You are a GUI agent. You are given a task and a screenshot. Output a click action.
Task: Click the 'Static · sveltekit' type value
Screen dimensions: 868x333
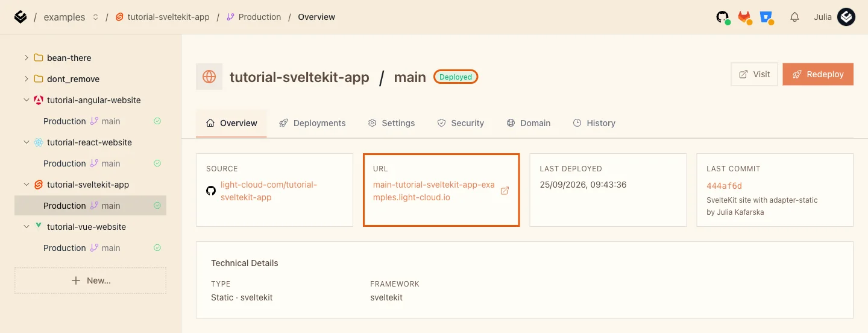point(242,297)
